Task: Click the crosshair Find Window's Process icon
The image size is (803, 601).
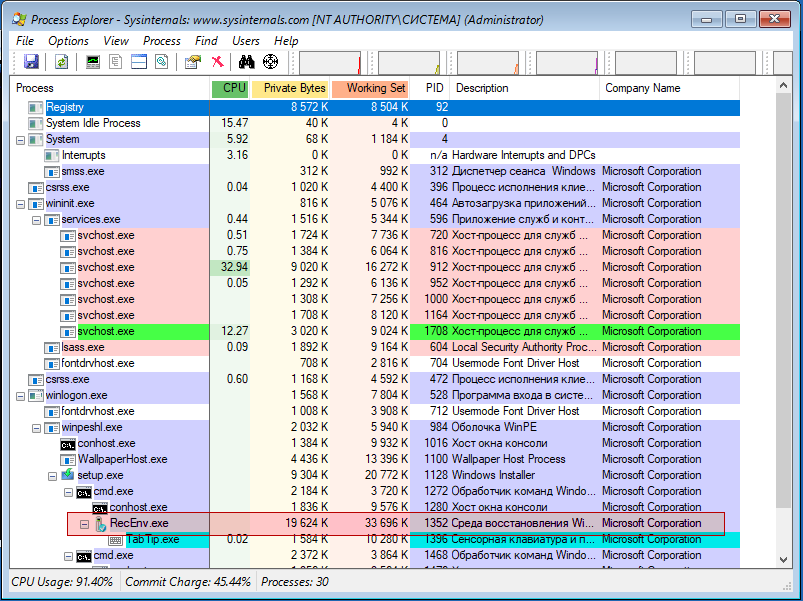Action: 270,62
